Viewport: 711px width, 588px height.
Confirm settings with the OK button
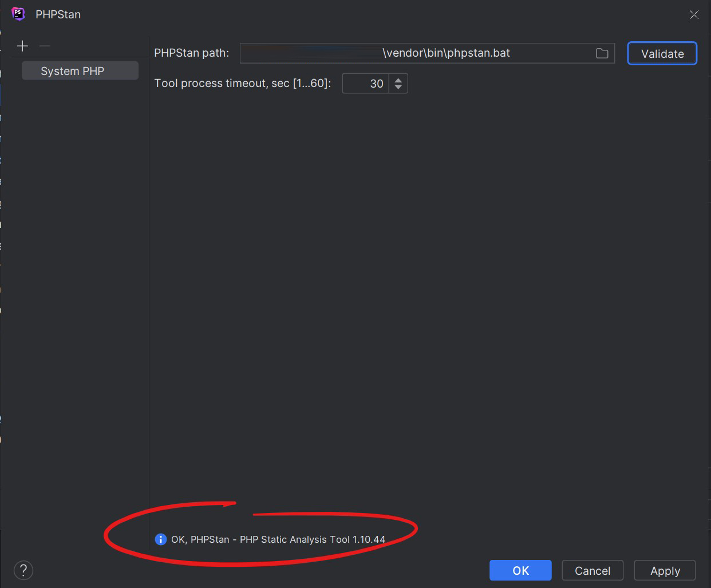click(x=520, y=570)
